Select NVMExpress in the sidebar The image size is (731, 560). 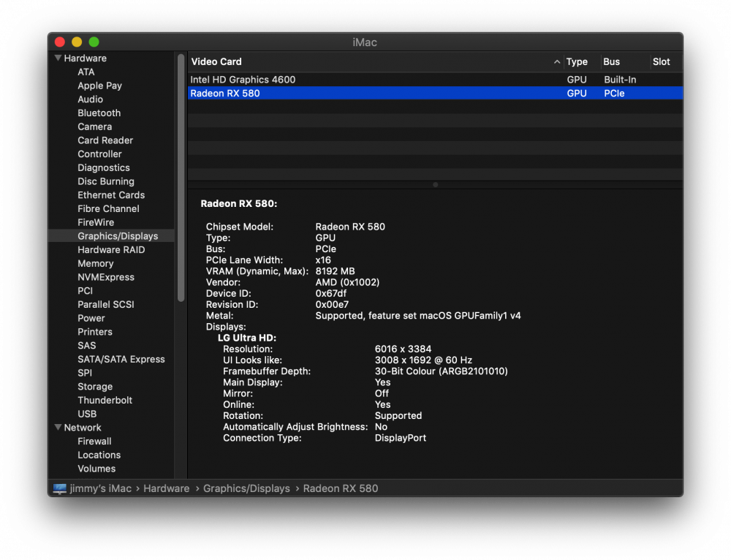(x=106, y=277)
